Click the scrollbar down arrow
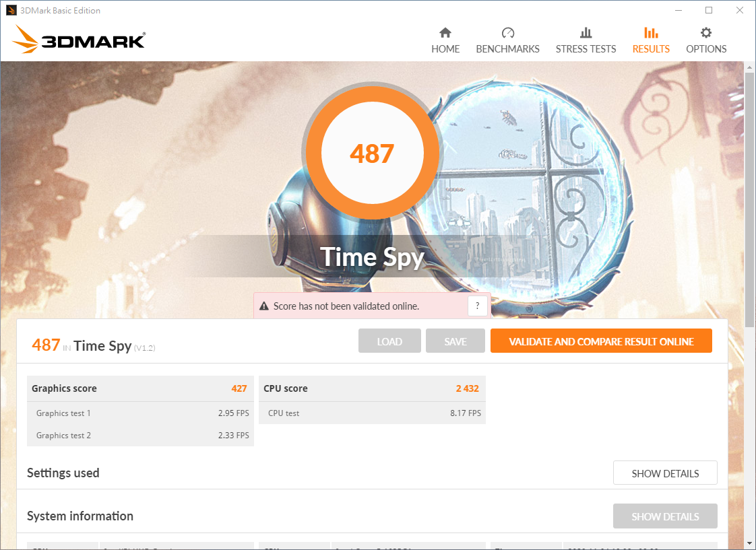This screenshot has height=550, width=756. 749,543
